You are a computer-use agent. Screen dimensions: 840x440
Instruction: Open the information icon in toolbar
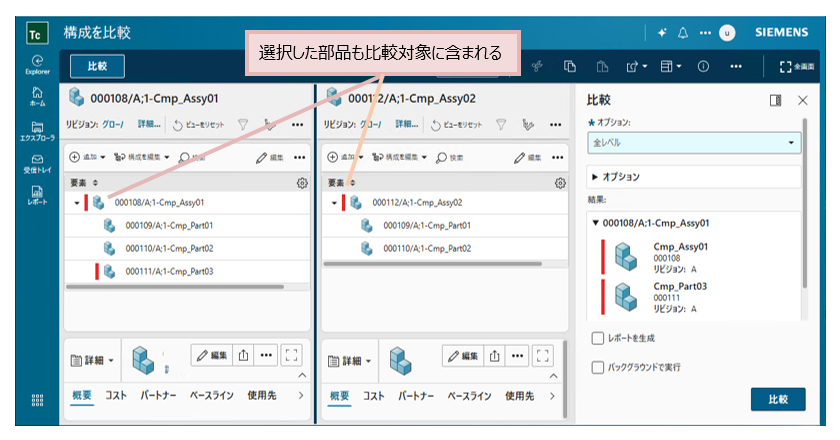(x=703, y=66)
